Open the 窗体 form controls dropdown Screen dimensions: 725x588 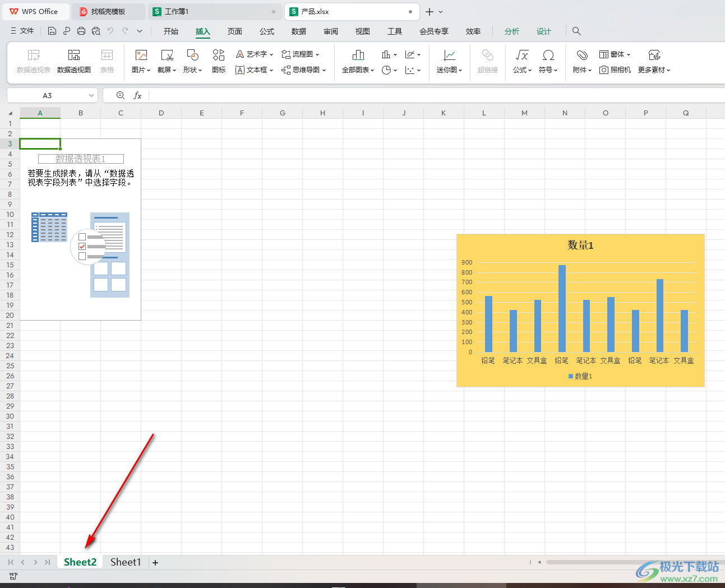(615, 54)
